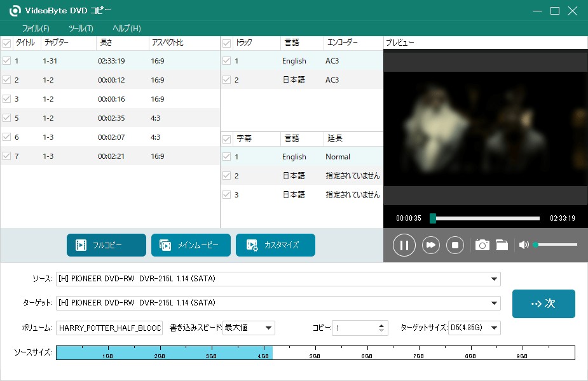Select the Normal subtitle value
This screenshot has height=381, width=588.
(x=338, y=157)
